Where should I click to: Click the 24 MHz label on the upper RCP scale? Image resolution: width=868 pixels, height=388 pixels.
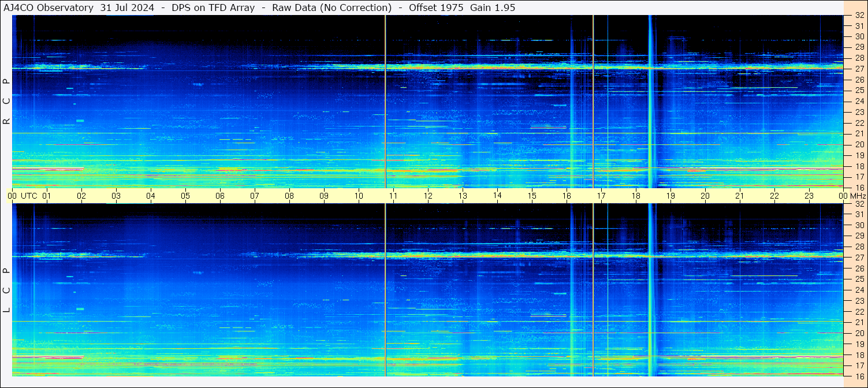click(859, 102)
